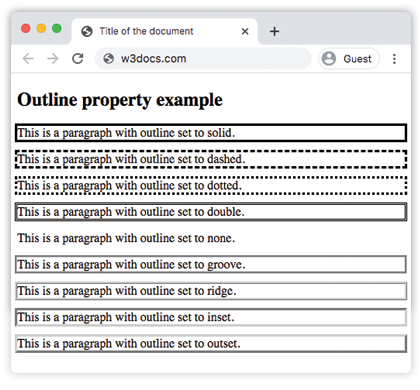Open a new tab with the plus icon
Viewport: 420px width, 390px height.
(x=274, y=31)
